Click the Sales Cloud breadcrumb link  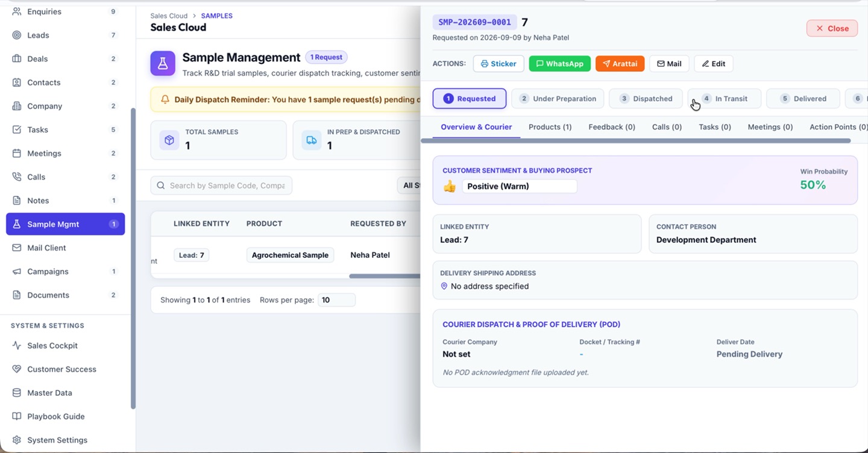click(x=169, y=16)
